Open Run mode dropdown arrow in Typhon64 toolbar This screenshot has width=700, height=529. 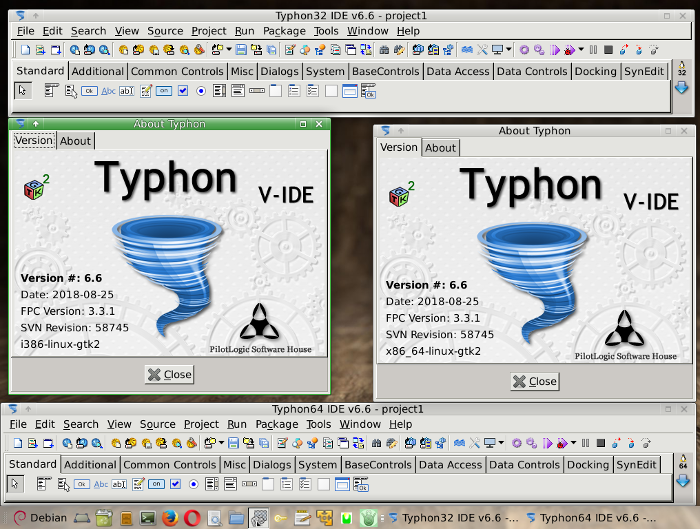(x=573, y=442)
